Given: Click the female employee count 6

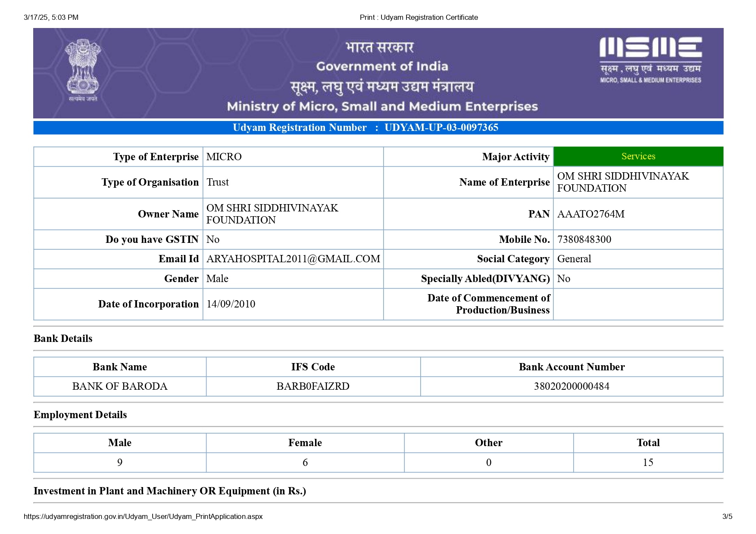Looking at the screenshot, I should pyautogui.click(x=305, y=463).
